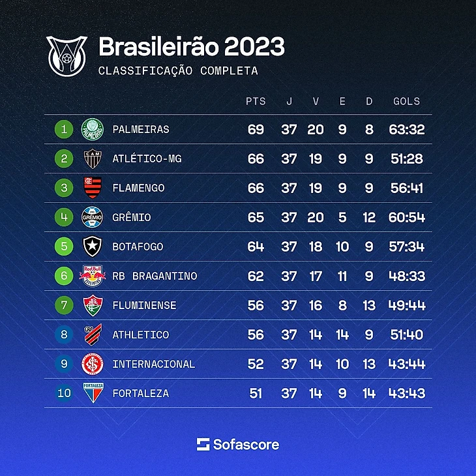476x476 pixels.
Task: Click the PALMEIRAS team name
Action: click(x=141, y=129)
